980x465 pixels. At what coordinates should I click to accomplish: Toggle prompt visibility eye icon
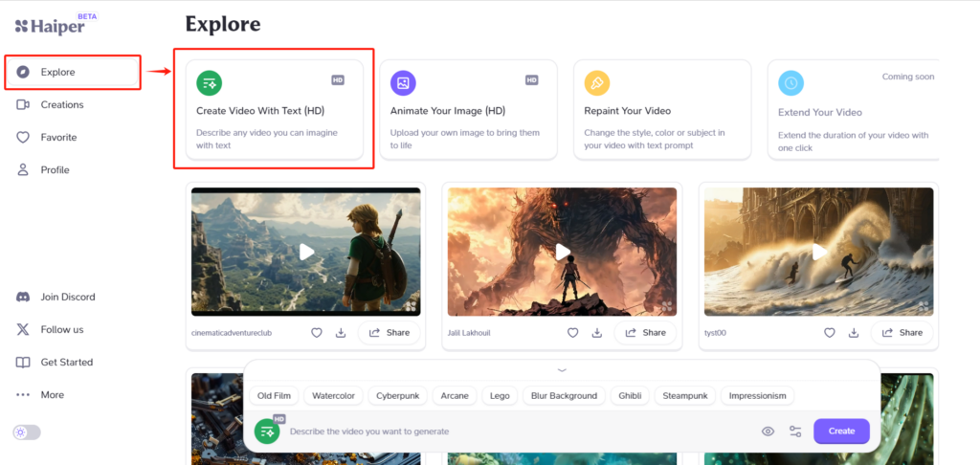tap(768, 432)
